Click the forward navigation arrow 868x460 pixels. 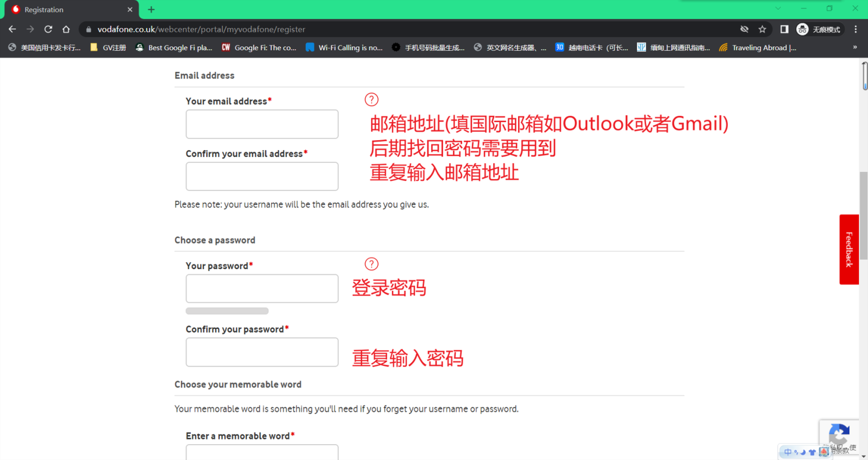tap(30, 29)
